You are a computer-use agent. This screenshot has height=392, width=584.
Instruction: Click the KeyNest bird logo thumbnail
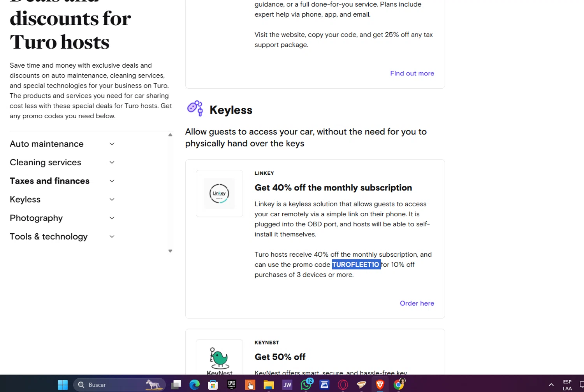coord(219,358)
